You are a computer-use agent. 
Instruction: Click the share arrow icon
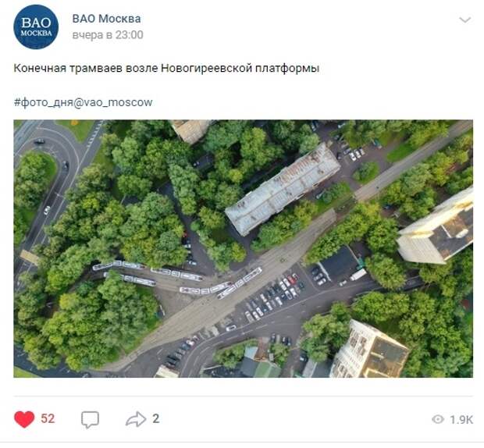coord(136,419)
